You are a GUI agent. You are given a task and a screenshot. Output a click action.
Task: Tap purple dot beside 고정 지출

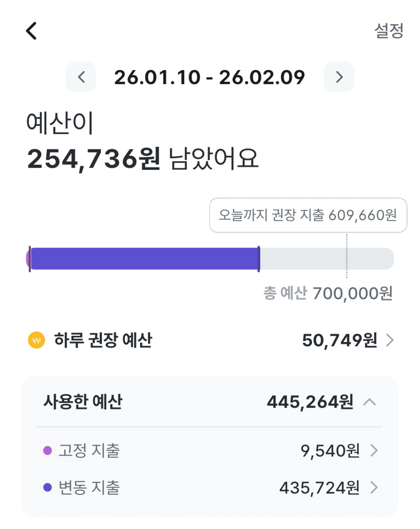(x=48, y=451)
